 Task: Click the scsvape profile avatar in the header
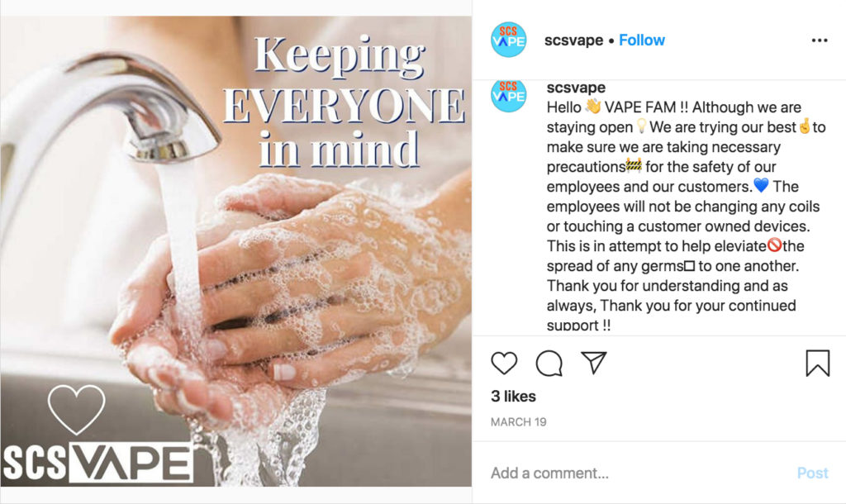[x=508, y=40]
